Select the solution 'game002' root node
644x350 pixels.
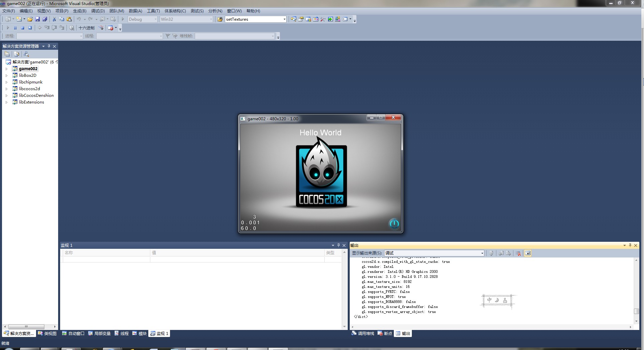pos(32,62)
